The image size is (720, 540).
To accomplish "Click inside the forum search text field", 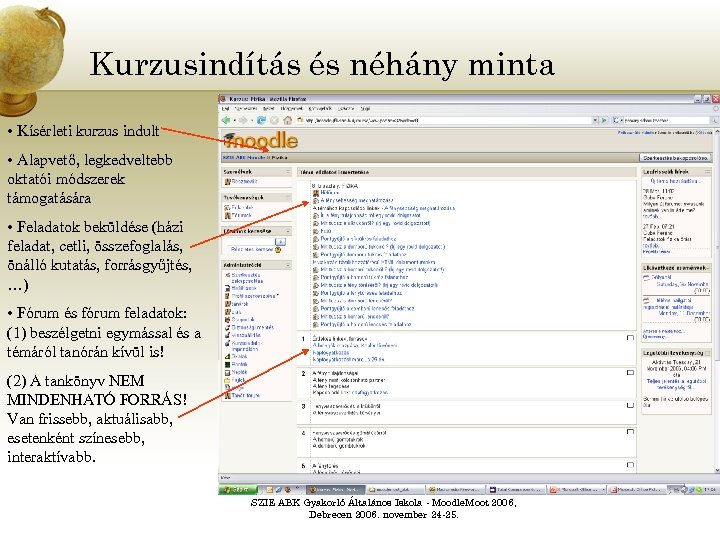I will [249, 242].
